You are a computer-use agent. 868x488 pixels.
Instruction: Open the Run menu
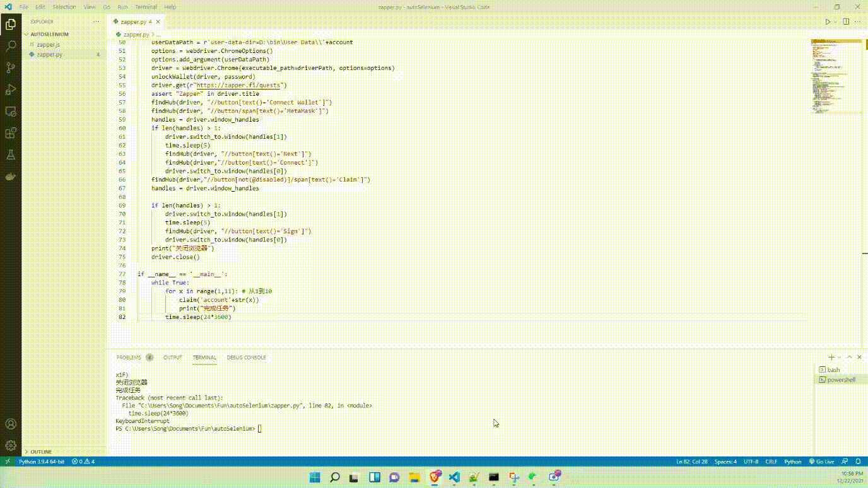tap(122, 7)
